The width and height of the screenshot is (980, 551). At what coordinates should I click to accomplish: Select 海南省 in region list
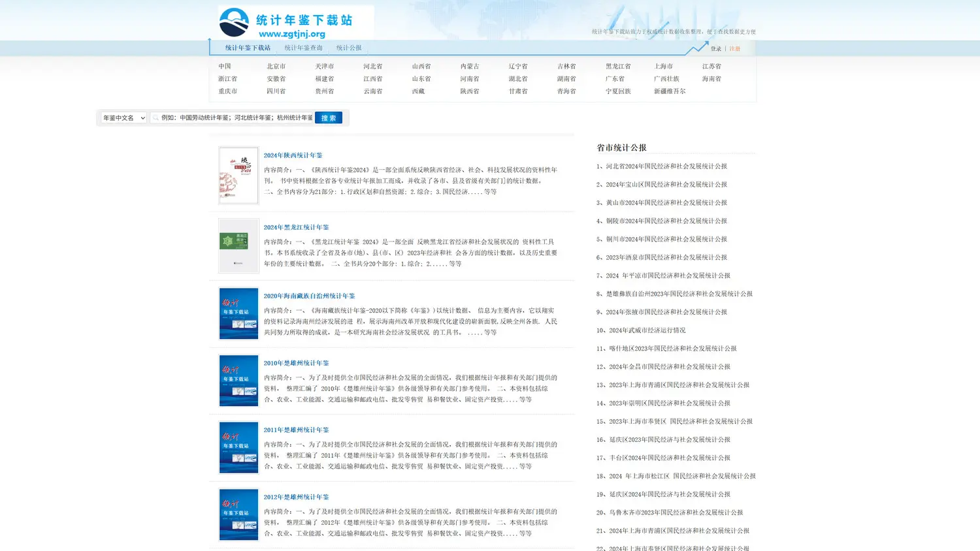711,79
